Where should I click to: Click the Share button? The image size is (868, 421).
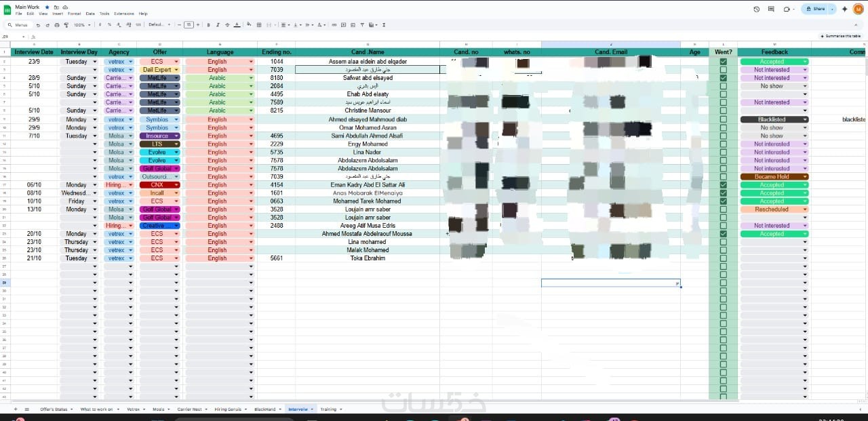coord(816,9)
